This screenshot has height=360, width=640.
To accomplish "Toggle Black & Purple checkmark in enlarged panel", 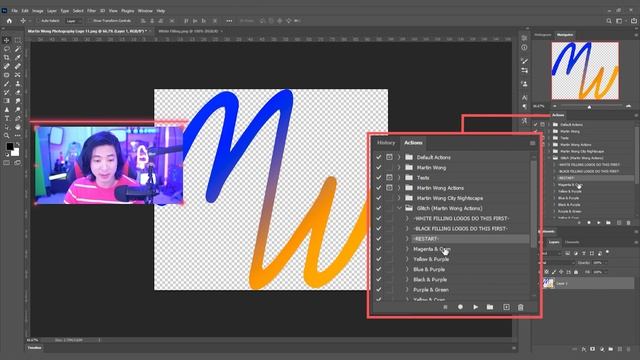I will 379,280.
